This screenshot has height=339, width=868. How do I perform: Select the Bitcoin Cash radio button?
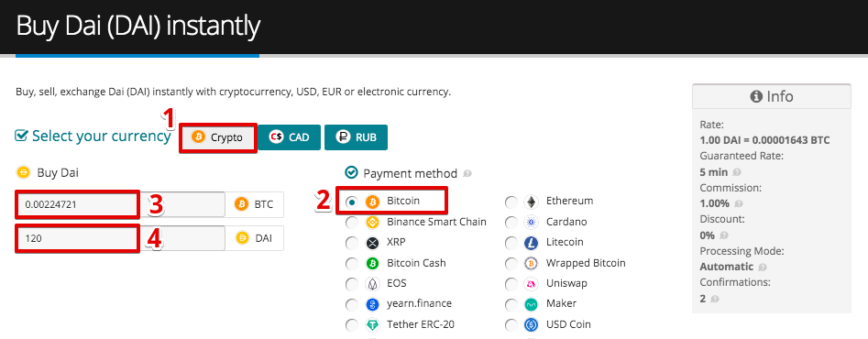352,264
